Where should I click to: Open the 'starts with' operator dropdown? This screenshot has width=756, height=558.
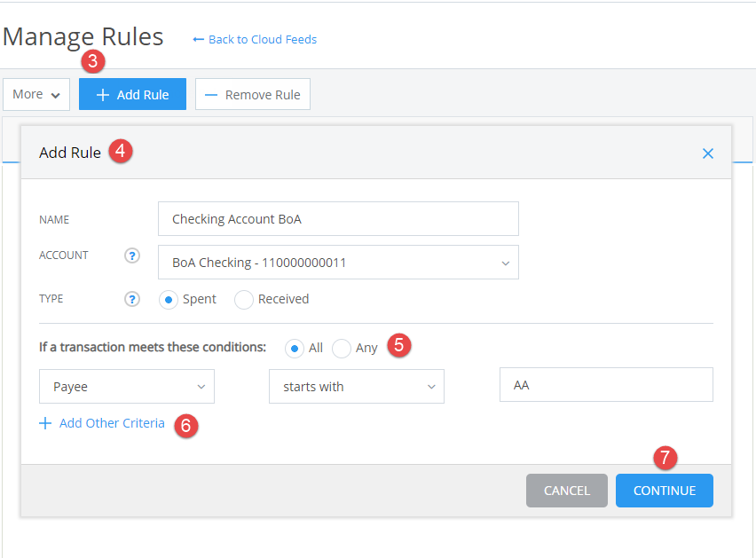pos(356,386)
